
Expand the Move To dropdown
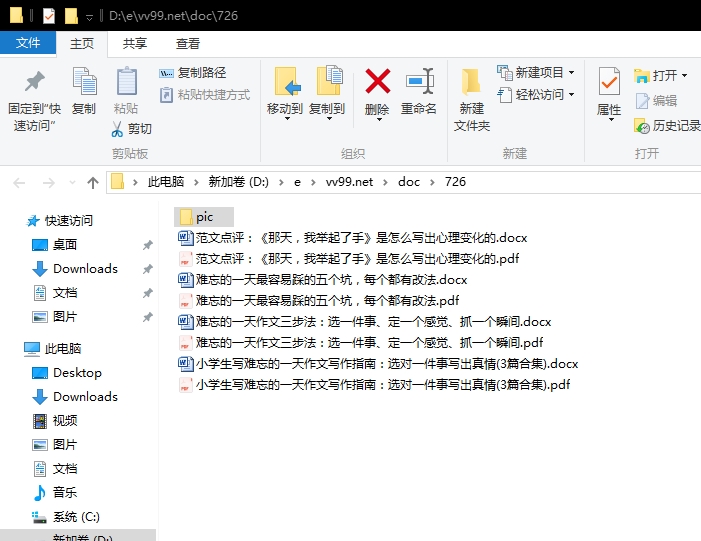(x=287, y=119)
